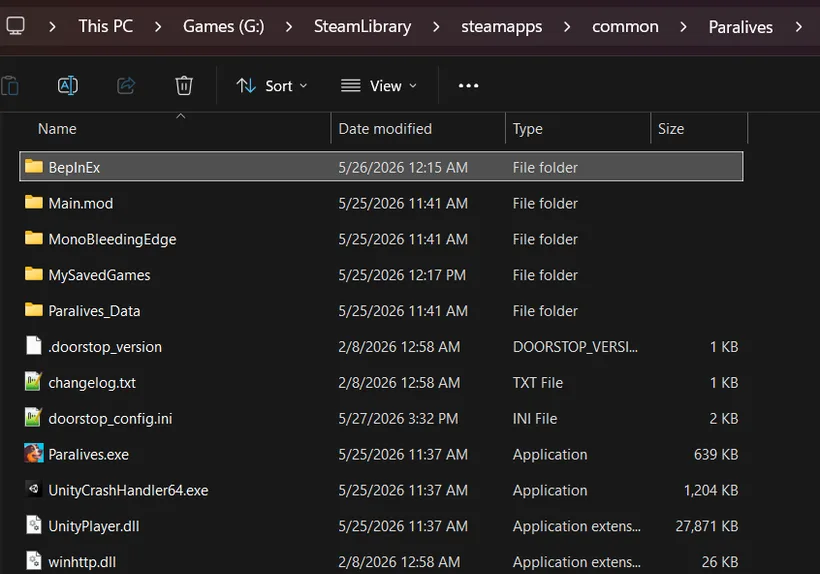
Task: Select the MySavedGames folder icon
Action: coord(34,274)
